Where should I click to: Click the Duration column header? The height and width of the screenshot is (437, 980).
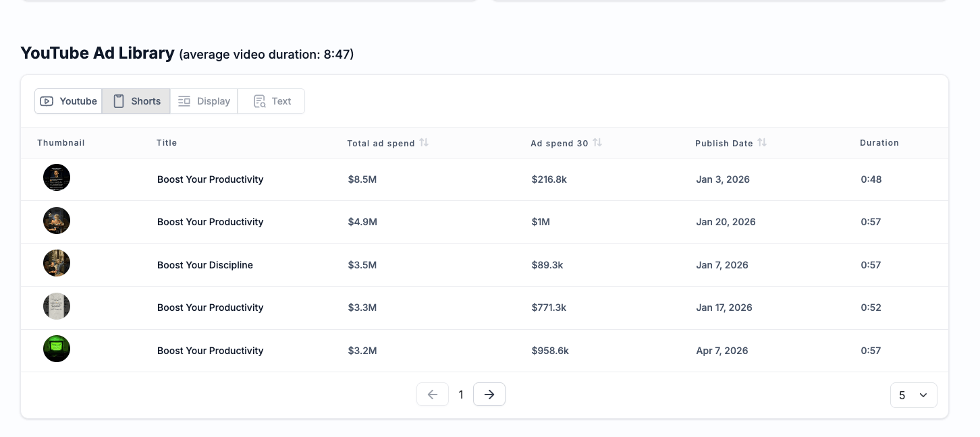879,143
